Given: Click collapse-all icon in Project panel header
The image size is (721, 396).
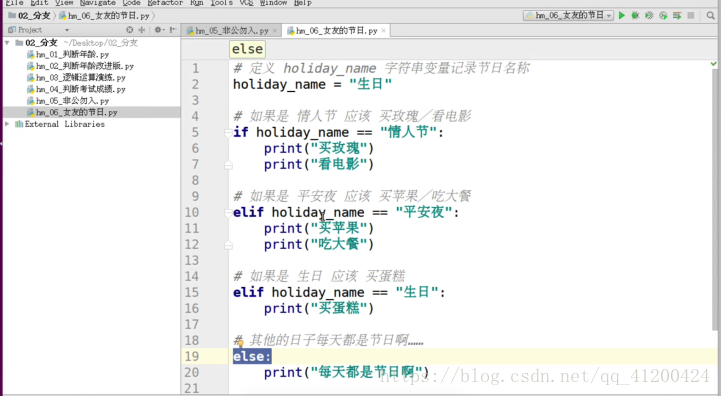Looking at the screenshot, I should tap(142, 30).
